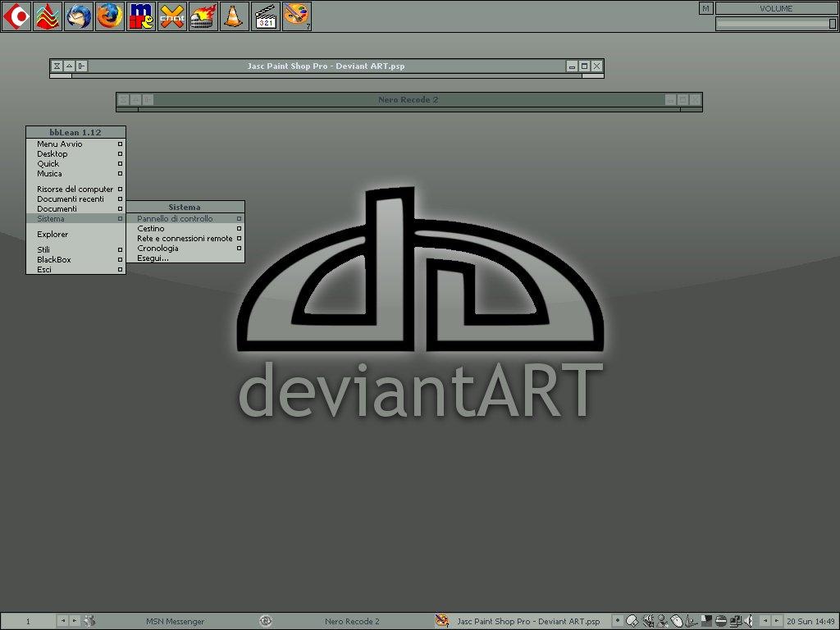The image size is (840, 630).
Task: Click the MSN Messenger taskbar icon
Action: coord(90,622)
